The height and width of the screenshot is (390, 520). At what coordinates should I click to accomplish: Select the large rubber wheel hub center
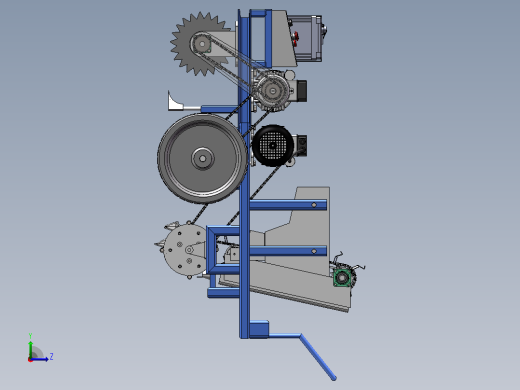(202, 159)
